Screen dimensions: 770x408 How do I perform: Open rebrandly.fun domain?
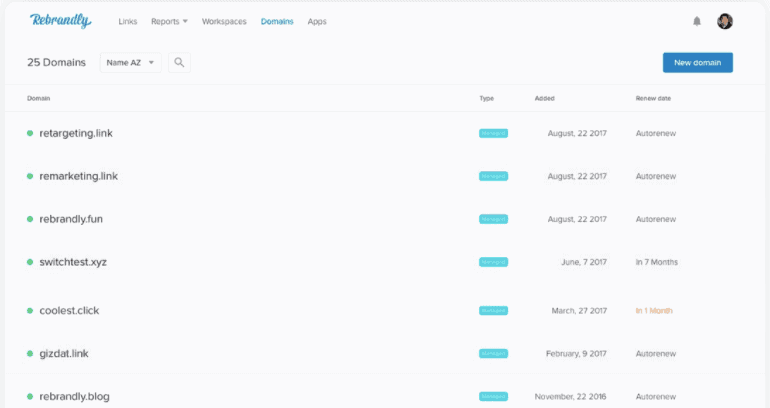click(71, 219)
